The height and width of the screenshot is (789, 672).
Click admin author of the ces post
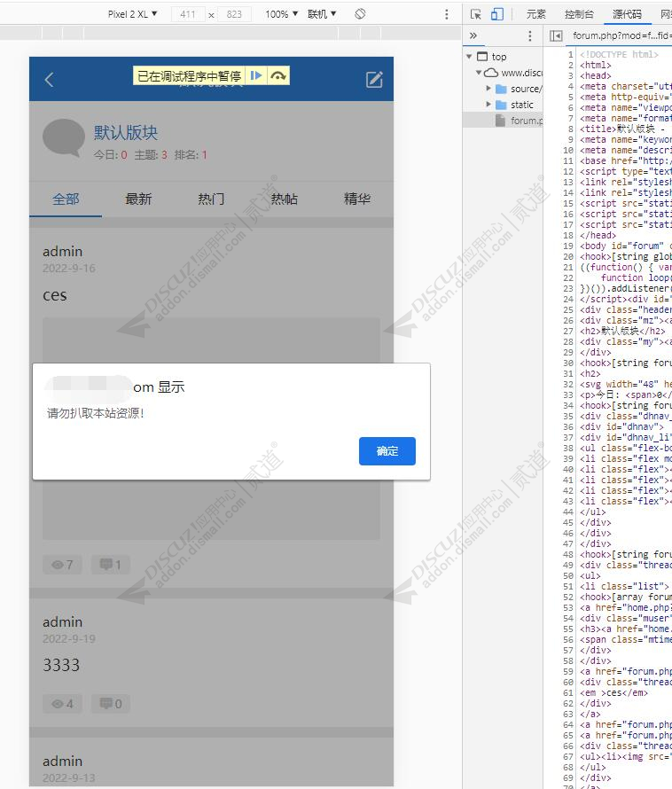coord(62,252)
